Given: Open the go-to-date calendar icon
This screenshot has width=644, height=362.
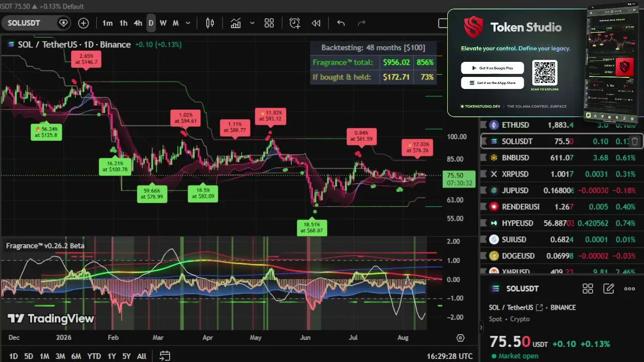Looking at the screenshot, I should (x=165, y=356).
